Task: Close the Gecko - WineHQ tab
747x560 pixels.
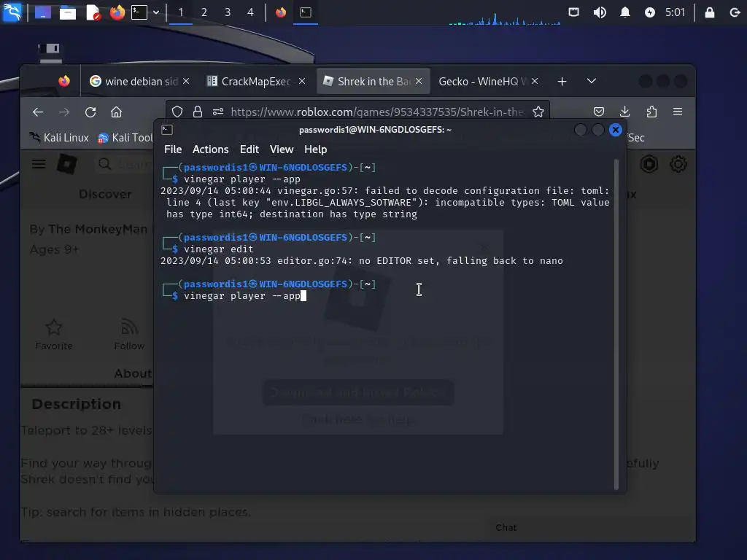Action: (535, 82)
